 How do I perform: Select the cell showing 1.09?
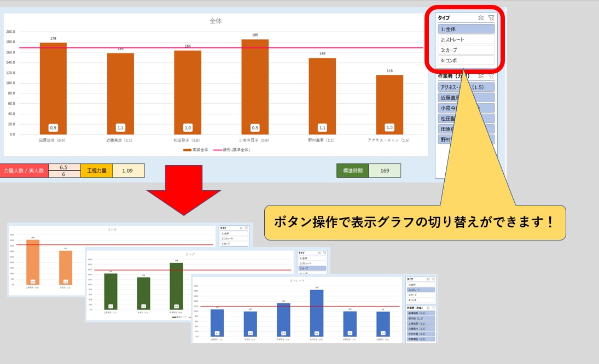point(129,171)
